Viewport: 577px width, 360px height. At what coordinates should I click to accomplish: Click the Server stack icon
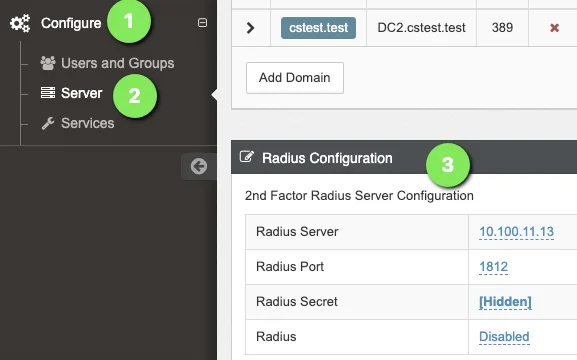[48, 93]
